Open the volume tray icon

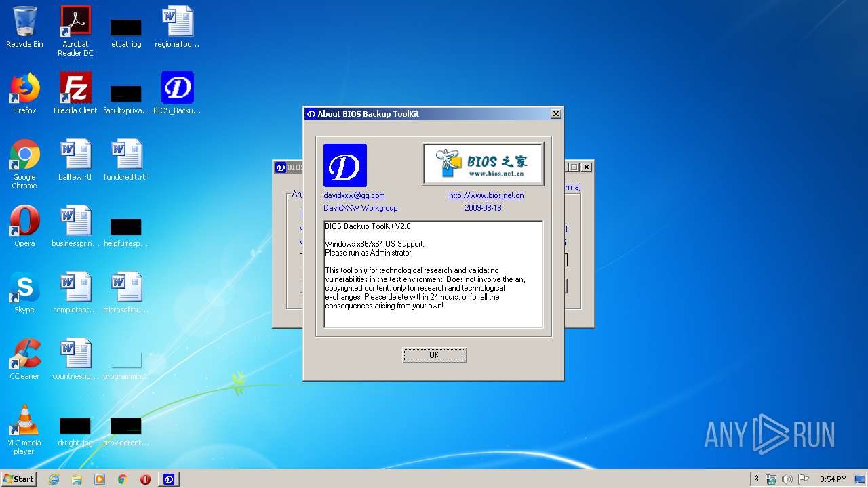(787, 479)
